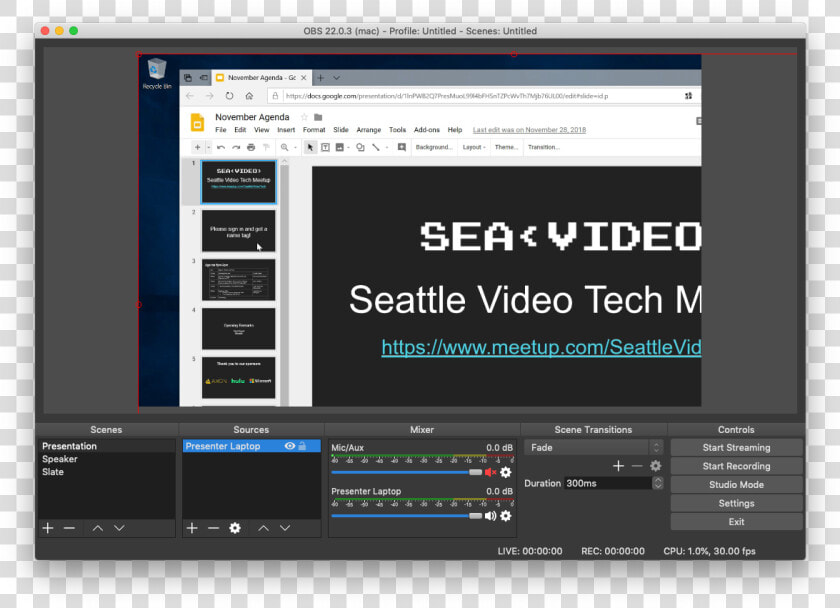The image size is (840, 608).
Task: Click the Recycle Bin desktop icon
Action: [157, 74]
